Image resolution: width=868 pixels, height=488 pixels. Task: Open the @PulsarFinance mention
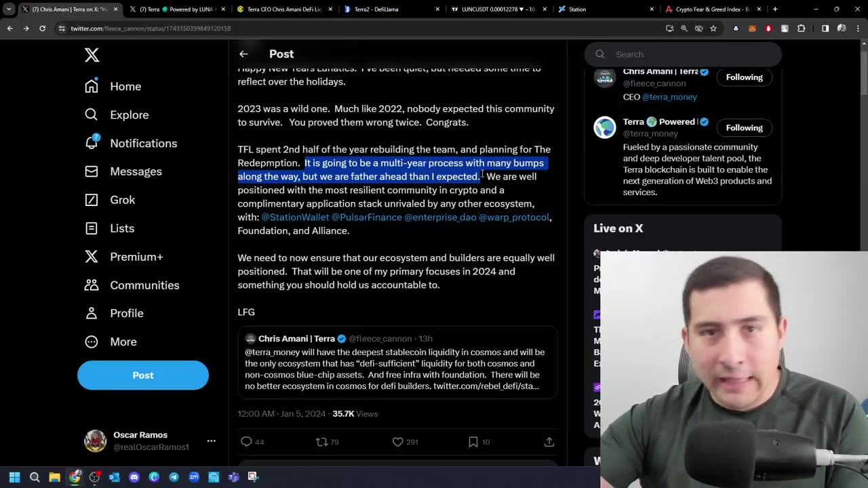367,217
